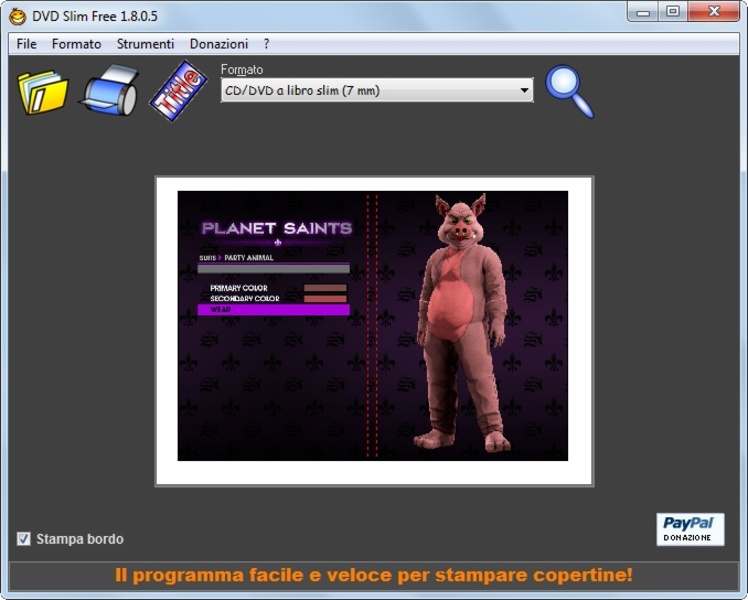Screen dimensions: 748x600
Task: Close the DVD Slim Free window
Action: [x=716, y=12]
